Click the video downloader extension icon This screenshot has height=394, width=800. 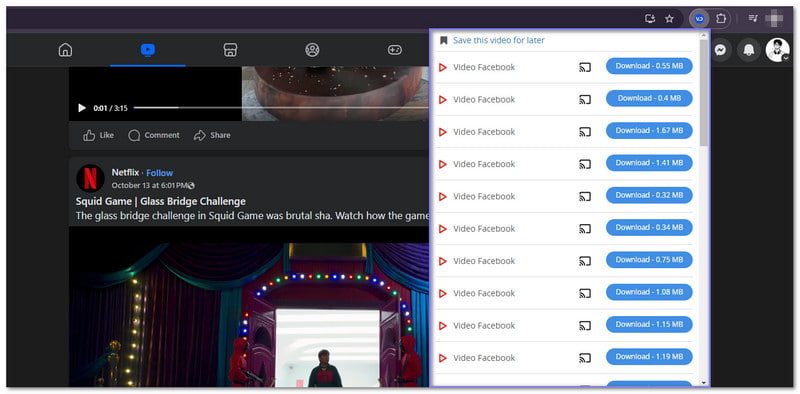699,19
